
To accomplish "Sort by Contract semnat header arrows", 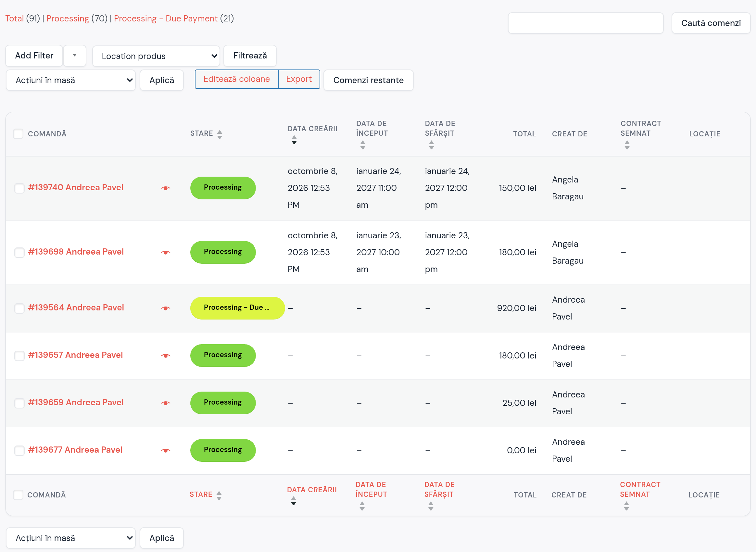I will click(x=627, y=145).
